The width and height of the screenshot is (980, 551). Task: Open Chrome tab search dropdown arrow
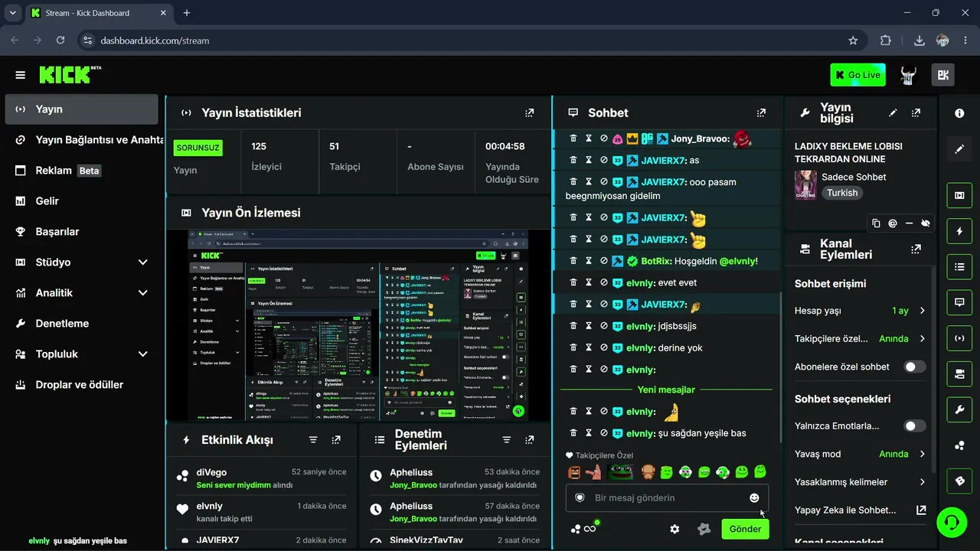(12, 13)
